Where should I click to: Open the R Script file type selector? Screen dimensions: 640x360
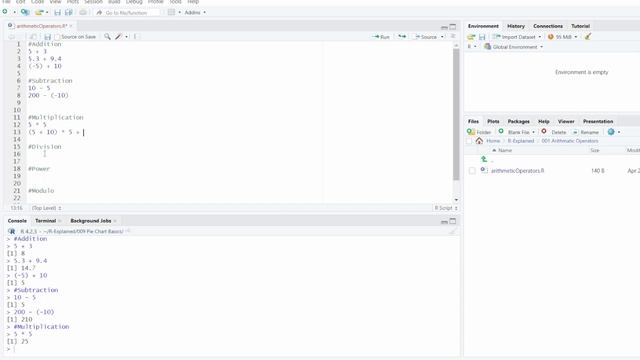pos(445,208)
